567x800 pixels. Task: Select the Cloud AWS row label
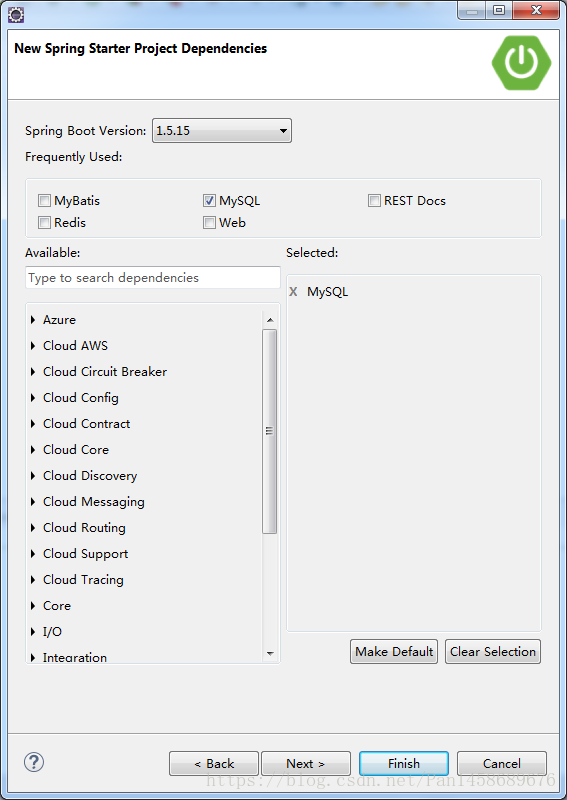(76, 345)
